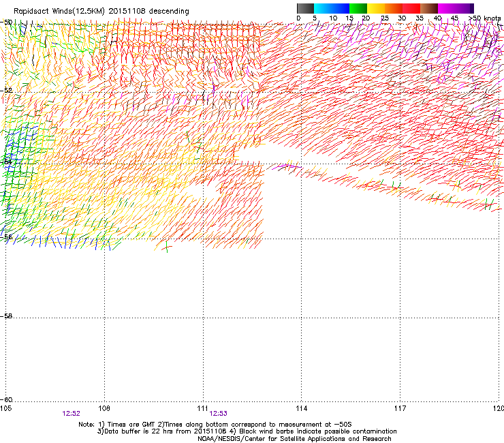
Task: Click the plot title 'Rapidsact Winds(12.5KM) 20151108 descending'
Action: coord(101,12)
